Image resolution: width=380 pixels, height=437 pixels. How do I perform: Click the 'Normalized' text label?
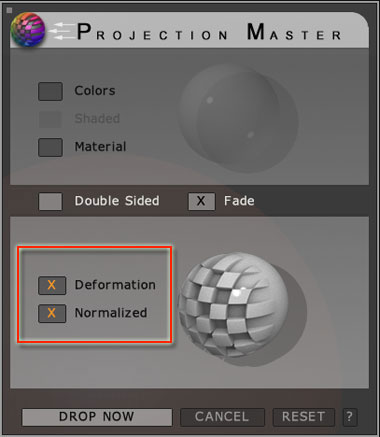[x=111, y=313]
